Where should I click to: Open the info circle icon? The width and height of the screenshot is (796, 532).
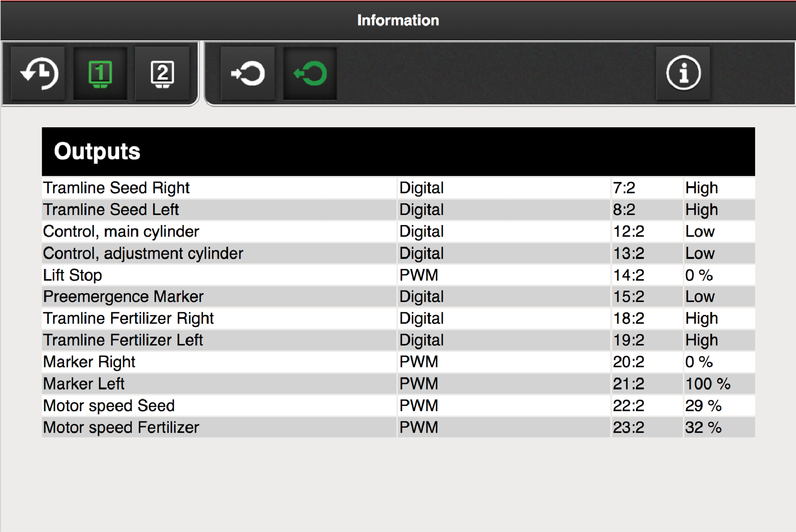coord(683,73)
